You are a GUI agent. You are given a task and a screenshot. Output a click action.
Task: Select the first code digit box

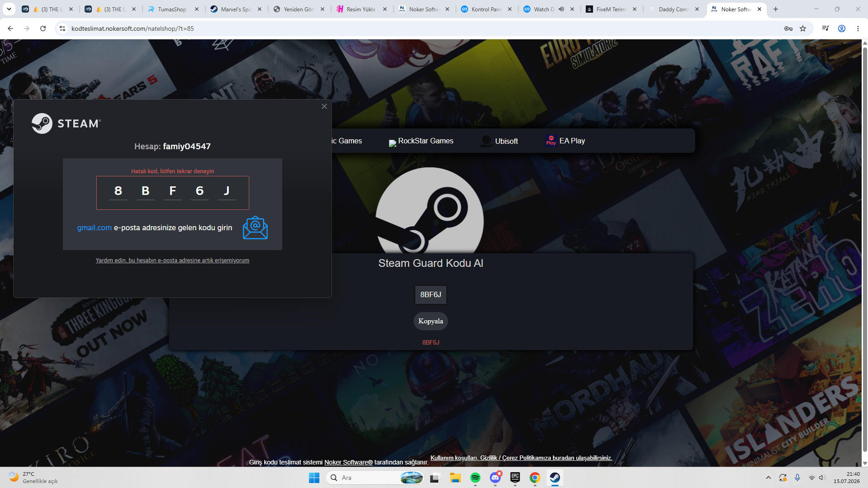coord(118,191)
